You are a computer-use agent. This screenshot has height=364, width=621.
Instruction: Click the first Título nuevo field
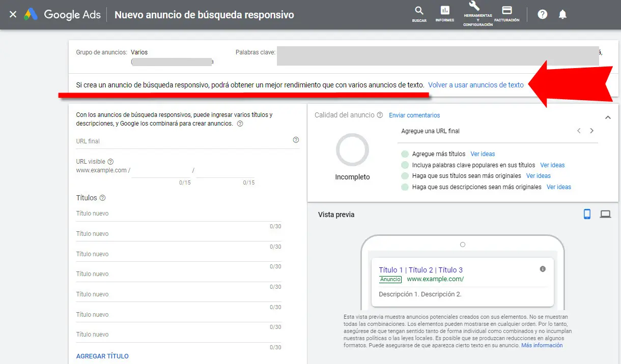click(179, 214)
